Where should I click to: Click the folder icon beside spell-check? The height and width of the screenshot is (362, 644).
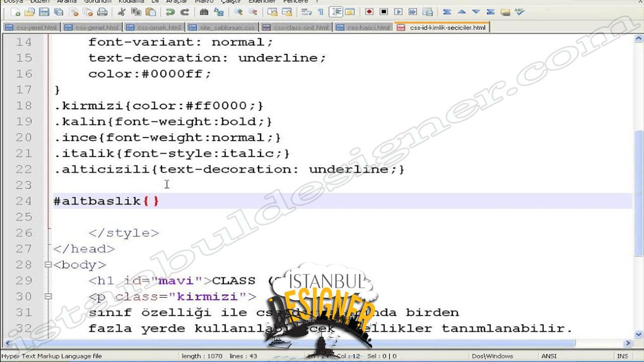point(506,12)
